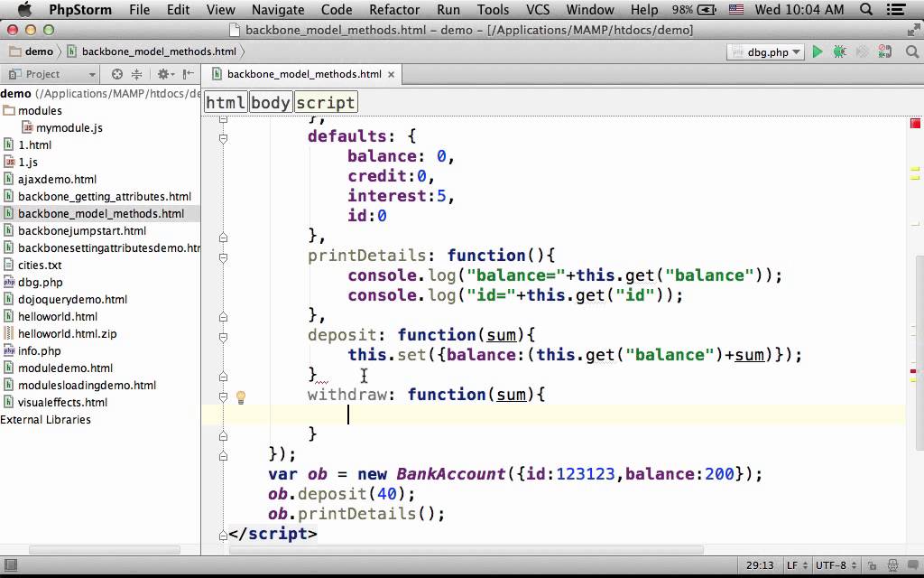Open the Hector inspector icon in status bar

coord(892,565)
